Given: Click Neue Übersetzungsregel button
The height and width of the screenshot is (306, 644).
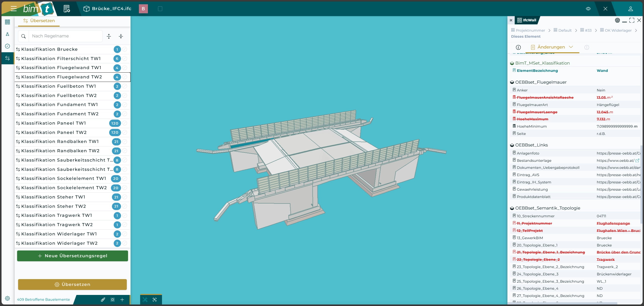Looking at the screenshot, I should tap(72, 256).
